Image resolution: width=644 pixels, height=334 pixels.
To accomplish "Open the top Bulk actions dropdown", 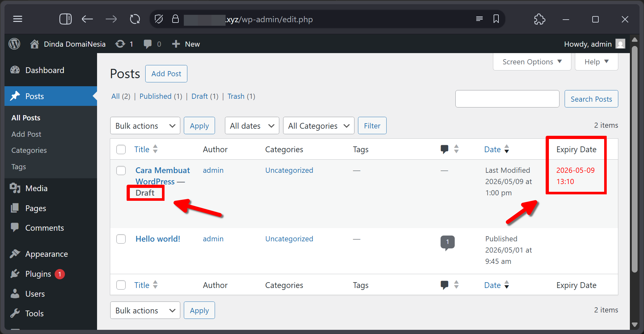I will pos(145,125).
